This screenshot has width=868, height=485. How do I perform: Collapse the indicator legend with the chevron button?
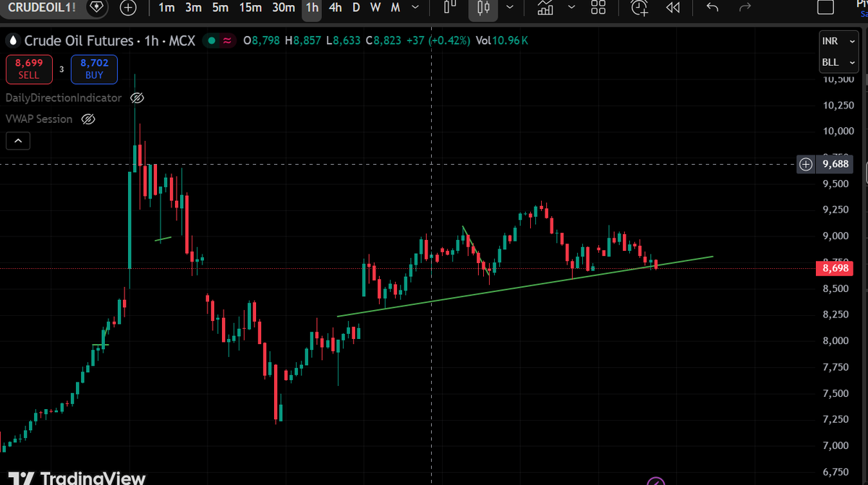tap(19, 141)
